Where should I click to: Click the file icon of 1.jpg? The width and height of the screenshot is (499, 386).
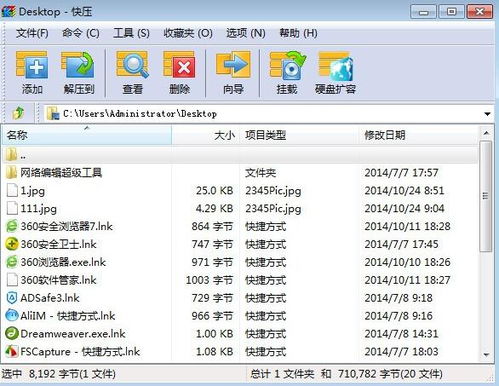click(12, 190)
